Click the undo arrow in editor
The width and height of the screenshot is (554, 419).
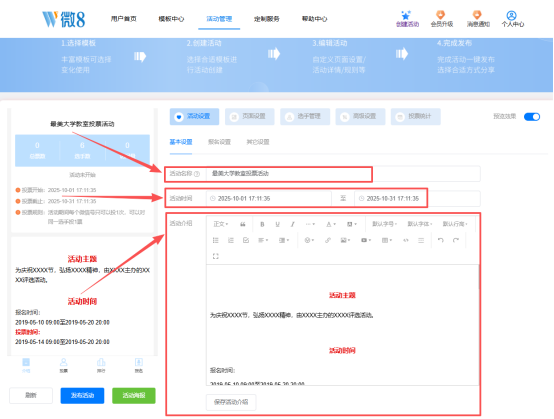click(x=441, y=240)
